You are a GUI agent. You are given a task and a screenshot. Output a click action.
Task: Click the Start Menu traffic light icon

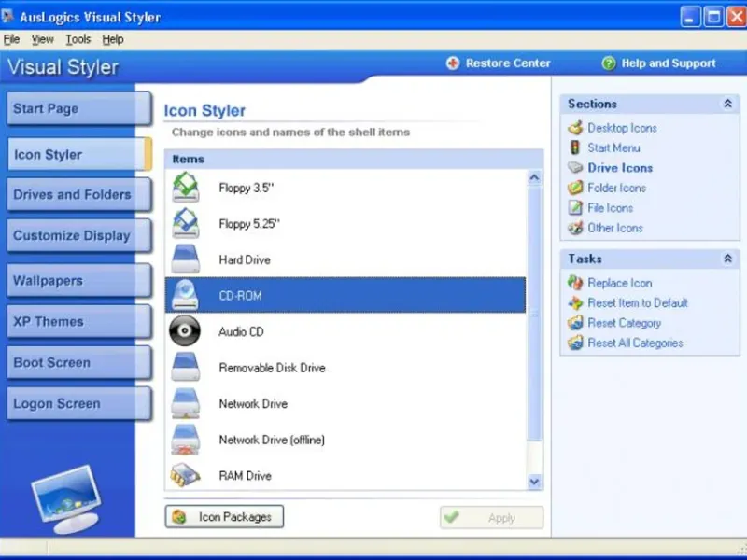tap(575, 147)
